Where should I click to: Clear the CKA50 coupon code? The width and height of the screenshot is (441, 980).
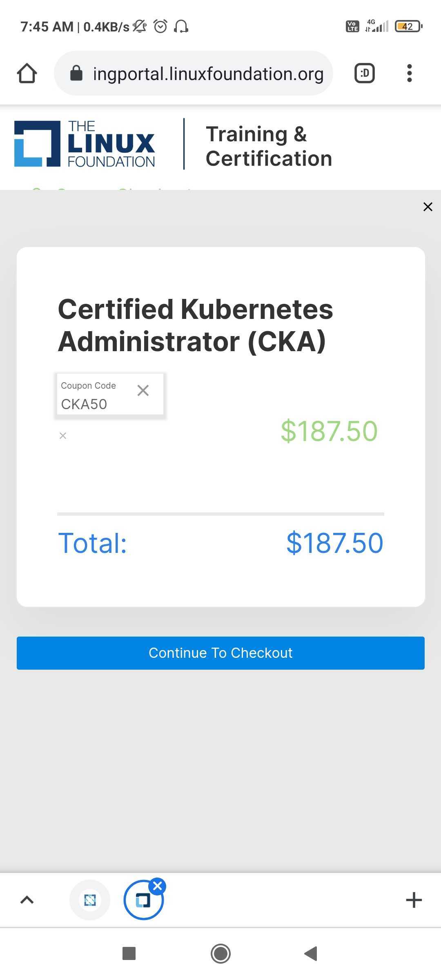click(143, 390)
